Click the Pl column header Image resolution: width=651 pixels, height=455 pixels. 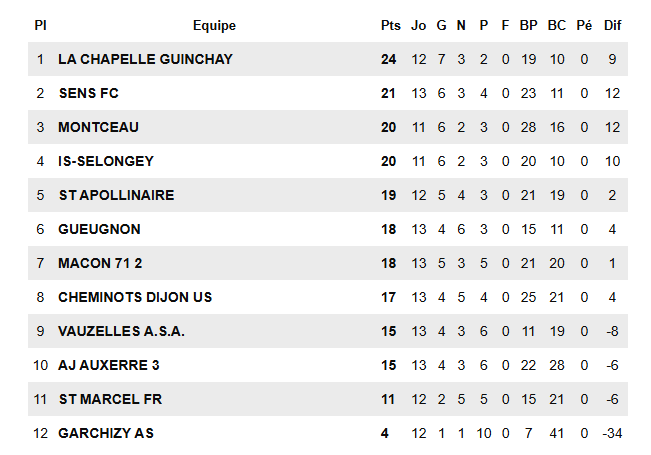pyautogui.click(x=40, y=25)
